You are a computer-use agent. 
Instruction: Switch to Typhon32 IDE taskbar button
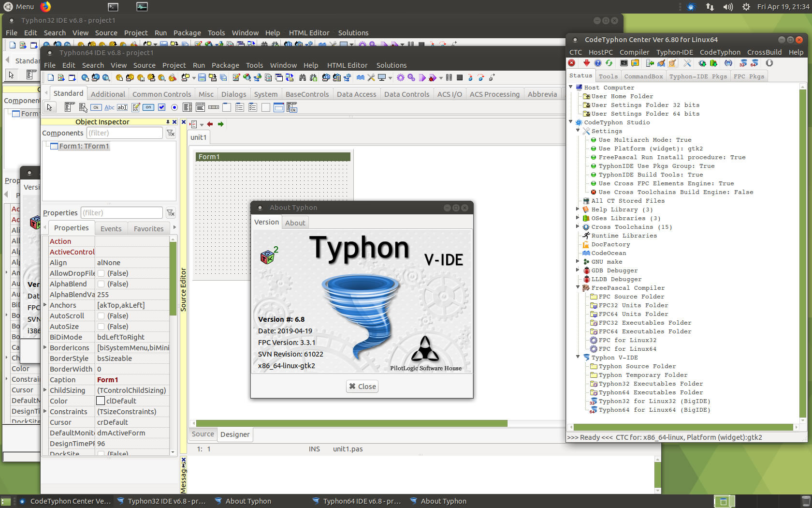point(162,501)
